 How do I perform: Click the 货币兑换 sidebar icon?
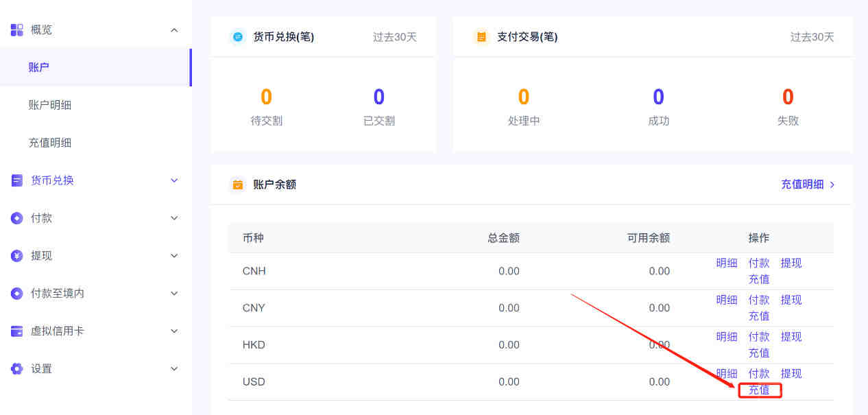[17, 180]
